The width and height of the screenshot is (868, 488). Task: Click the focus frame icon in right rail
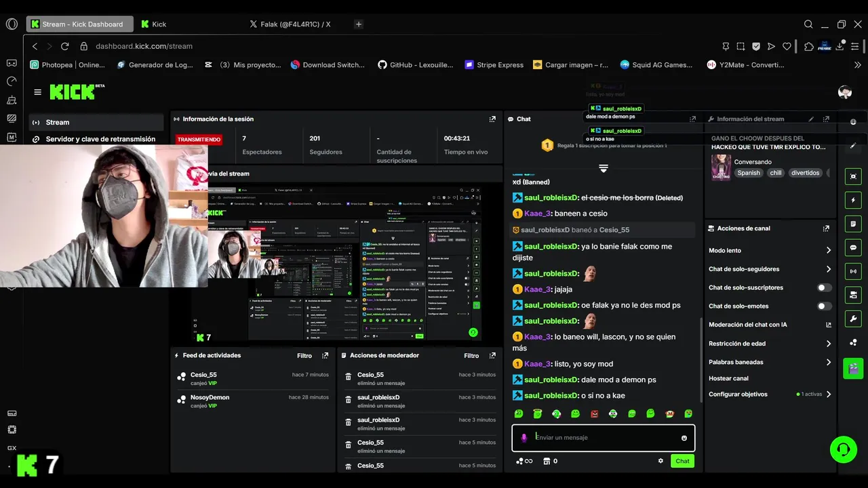coord(853,176)
